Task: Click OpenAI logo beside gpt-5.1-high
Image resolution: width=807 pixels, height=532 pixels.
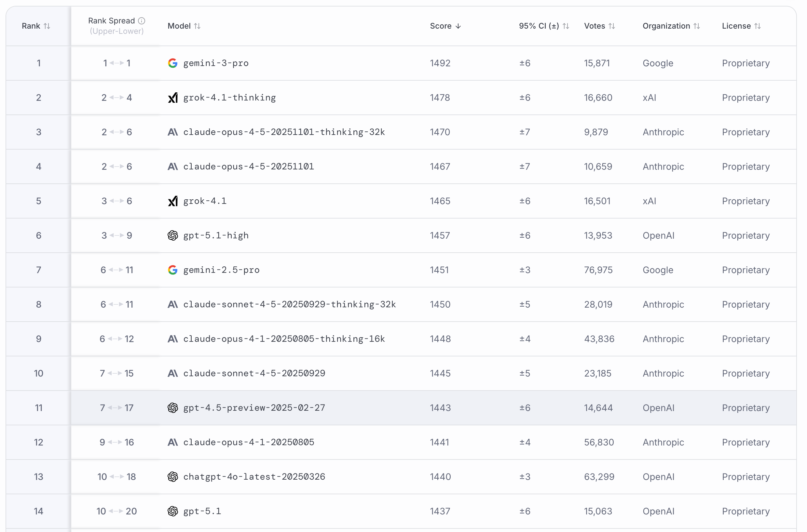Action: [172, 235]
